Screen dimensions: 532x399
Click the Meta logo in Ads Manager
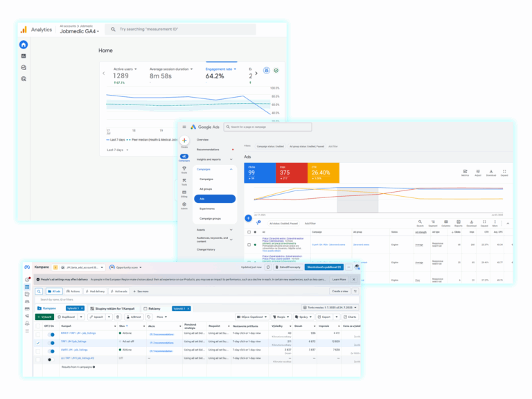pos(28,267)
